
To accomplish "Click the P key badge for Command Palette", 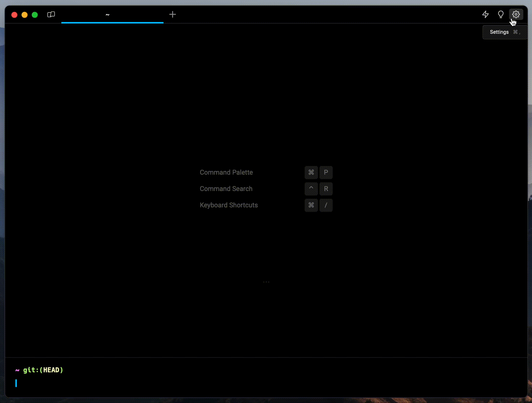I will (x=326, y=172).
